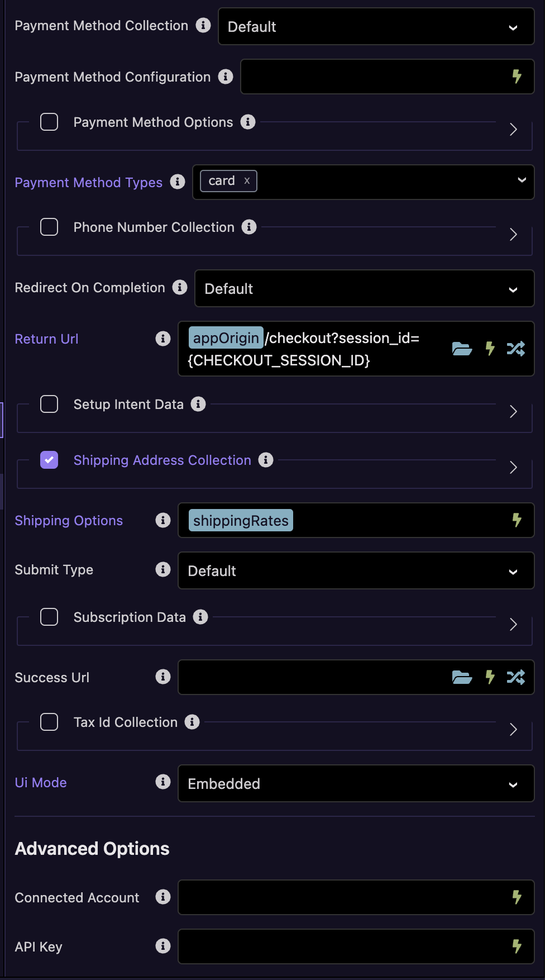Click into the Connected Account input field
This screenshot has width=545, height=980.
tap(356, 897)
